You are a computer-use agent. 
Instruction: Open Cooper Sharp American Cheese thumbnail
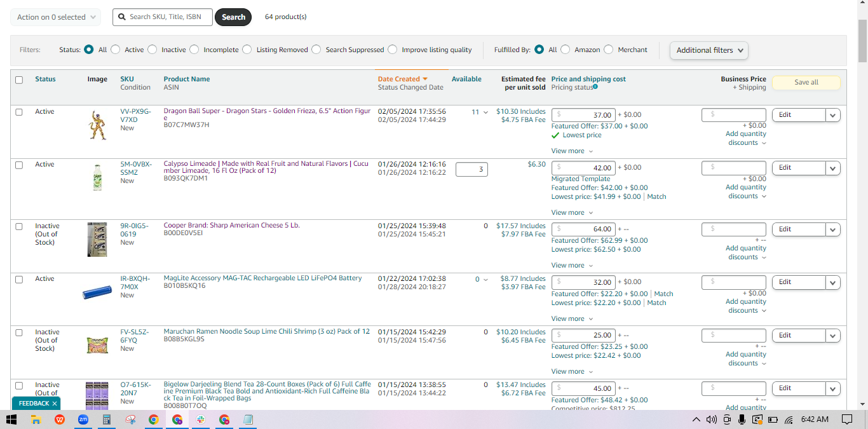(x=97, y=240)
